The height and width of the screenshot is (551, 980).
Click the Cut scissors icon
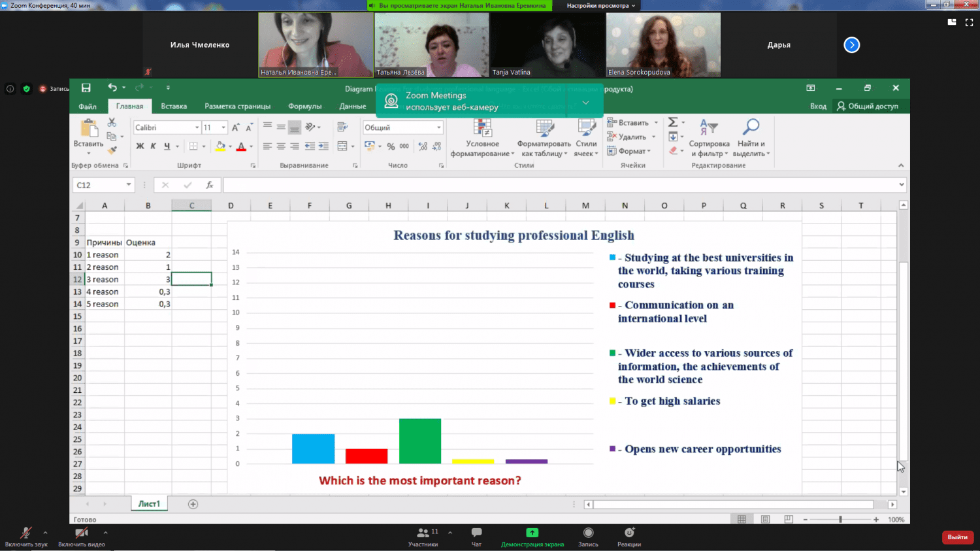(x=112, y=122)
